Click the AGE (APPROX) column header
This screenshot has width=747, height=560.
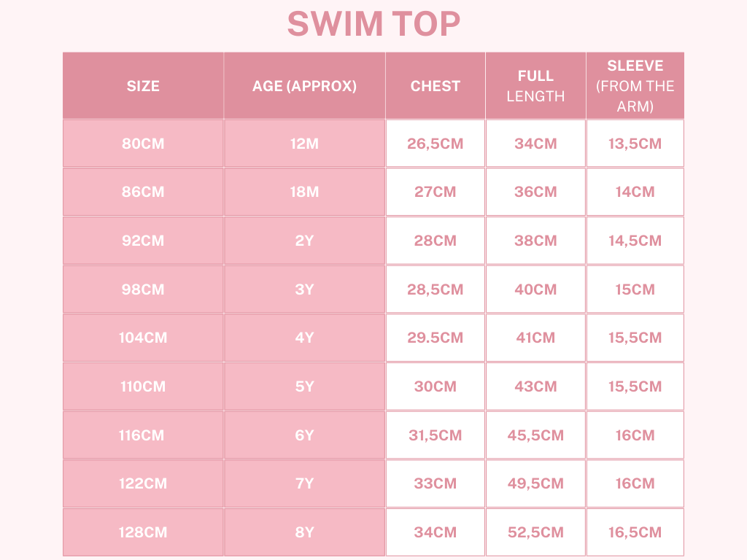pyautogui.click(x=304, y=86)
